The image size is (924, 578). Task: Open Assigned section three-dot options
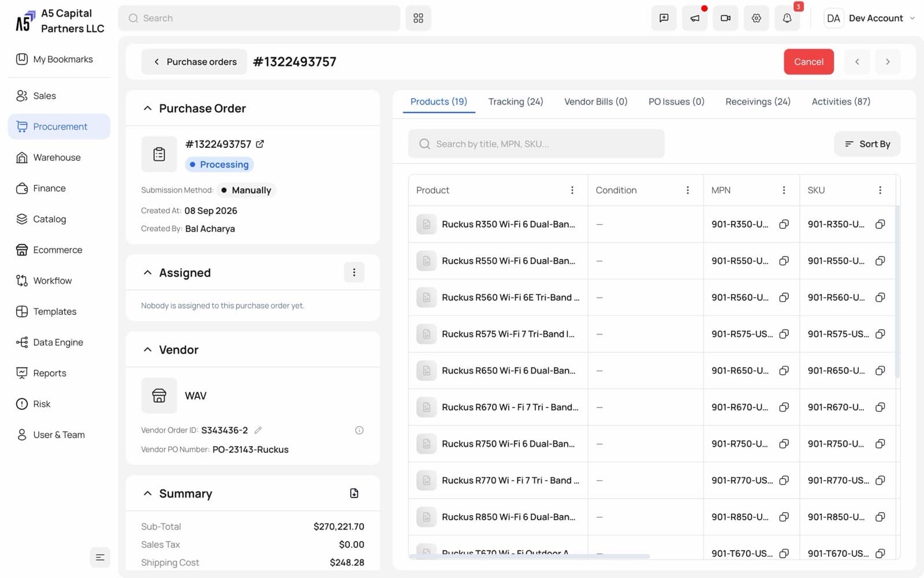(x=354, y=272)
